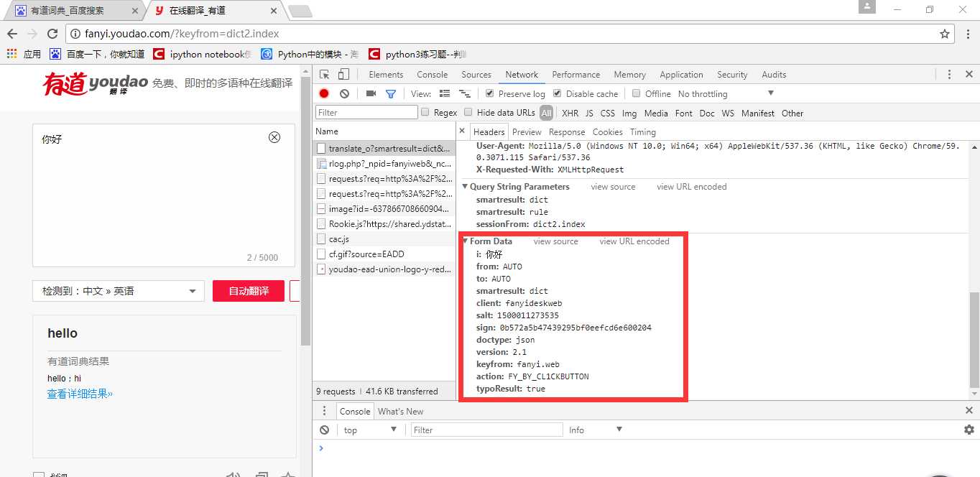Open the Performance panel tab
980x477 pixels.
coord(576,75)
